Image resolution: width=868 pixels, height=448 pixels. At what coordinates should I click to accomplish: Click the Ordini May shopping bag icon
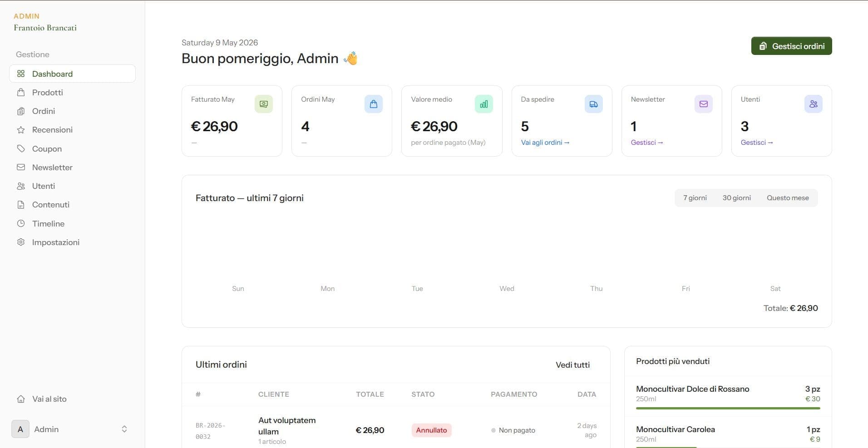point(374,104)
